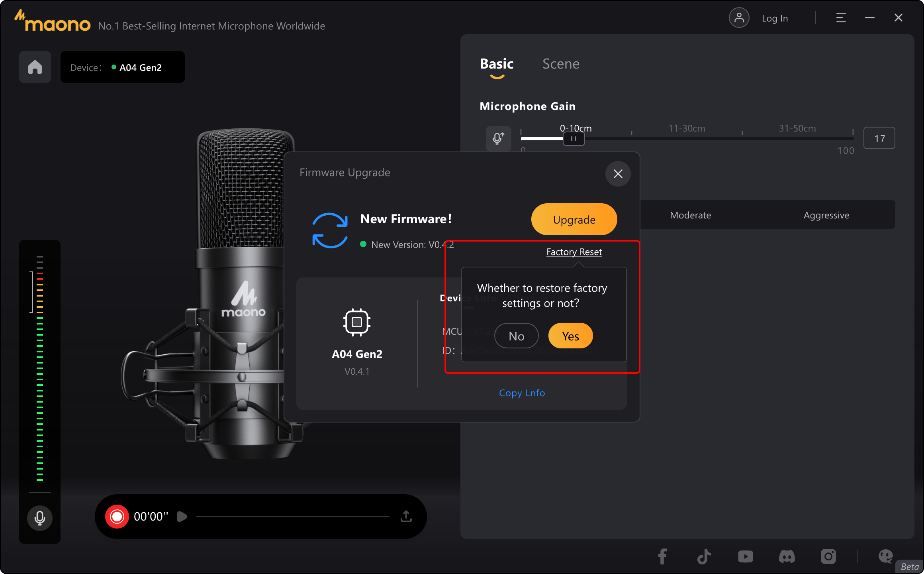Viewport: 924px width, 574px height.
Task: Open the feedback smiley icon
Action: pos(886,556)
